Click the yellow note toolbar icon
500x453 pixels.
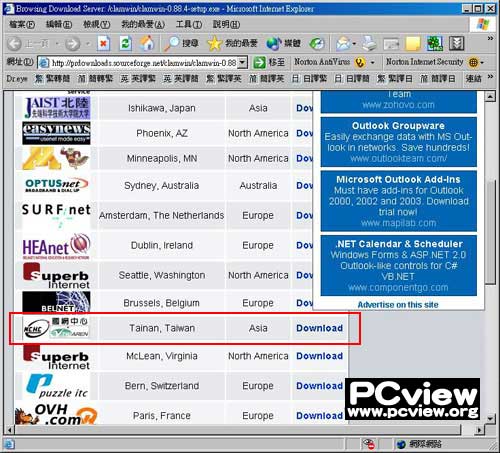pos(413,44)
